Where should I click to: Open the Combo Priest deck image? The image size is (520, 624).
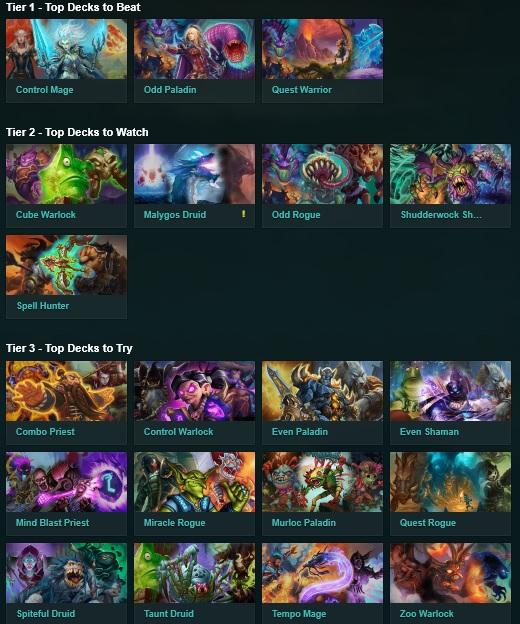click(x=66, y=391)
